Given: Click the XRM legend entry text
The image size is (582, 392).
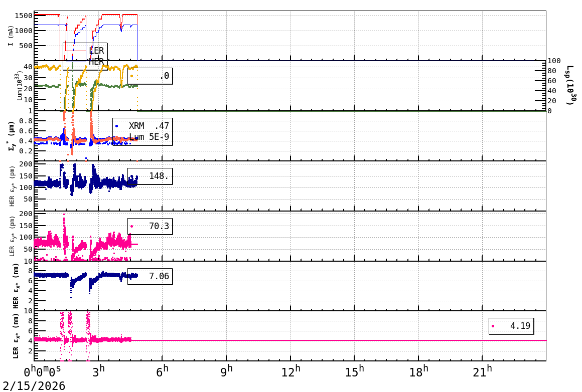Looking at the screenshot, I should click(x=136, y=126).
